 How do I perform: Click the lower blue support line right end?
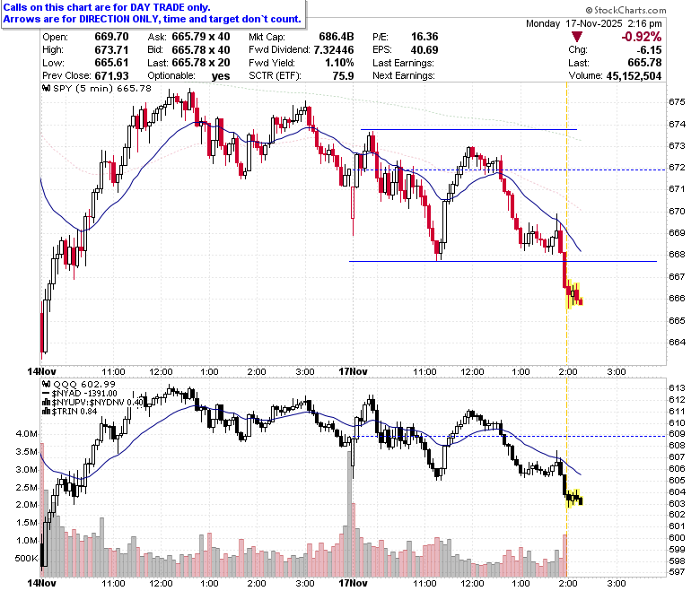[x=652, y=261]
